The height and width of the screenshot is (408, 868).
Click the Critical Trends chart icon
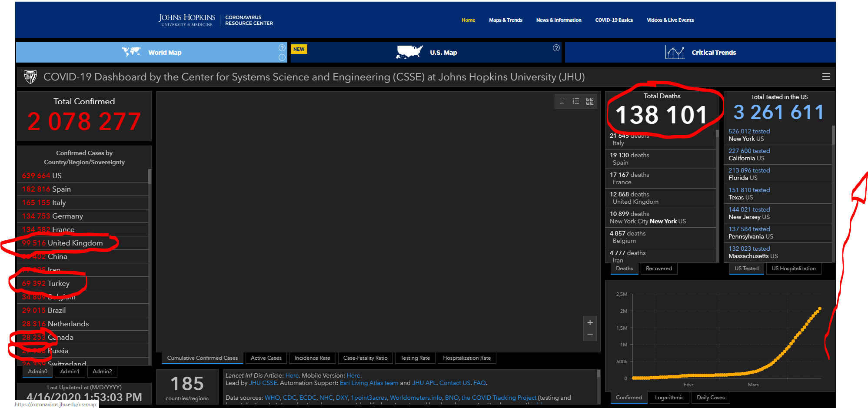click(675, 53)
